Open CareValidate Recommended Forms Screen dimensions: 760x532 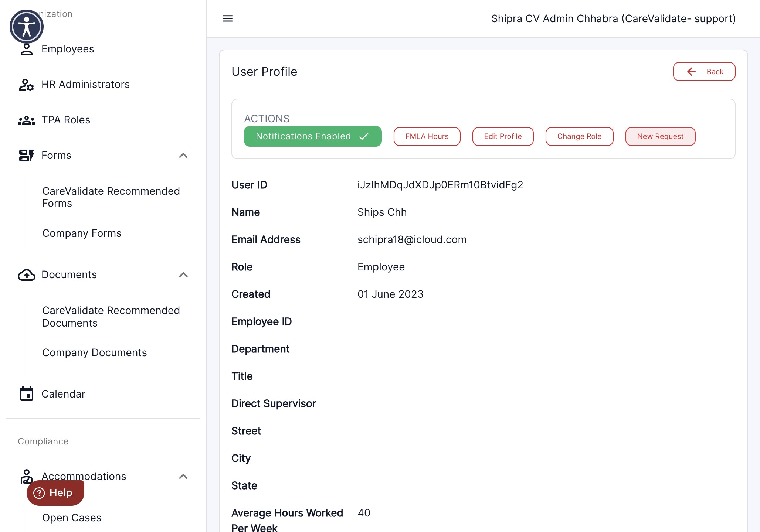[x=111, y=197]
